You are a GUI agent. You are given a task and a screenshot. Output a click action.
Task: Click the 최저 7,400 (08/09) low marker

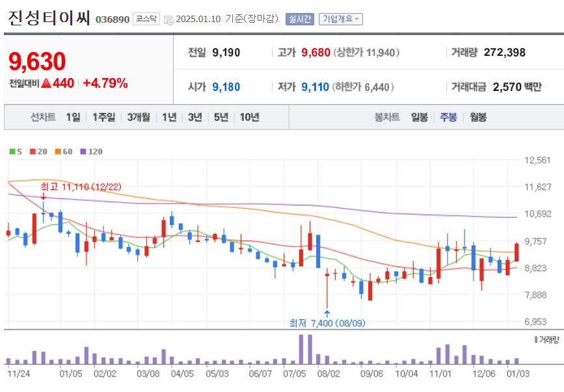click(327, 323)
